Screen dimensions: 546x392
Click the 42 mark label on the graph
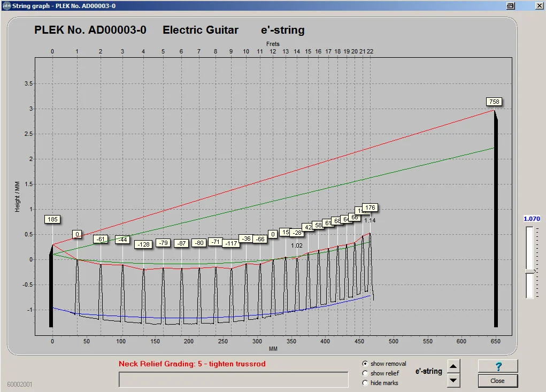308,227
